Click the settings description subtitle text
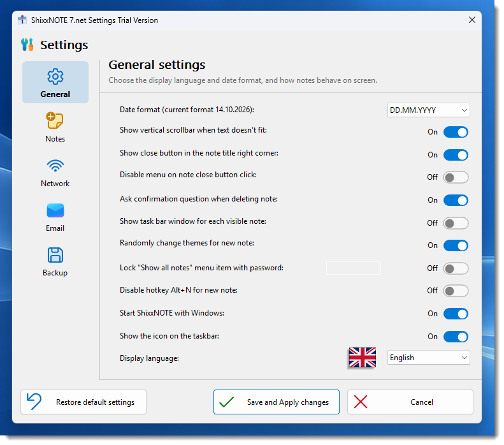 click(x=243, y=80)
